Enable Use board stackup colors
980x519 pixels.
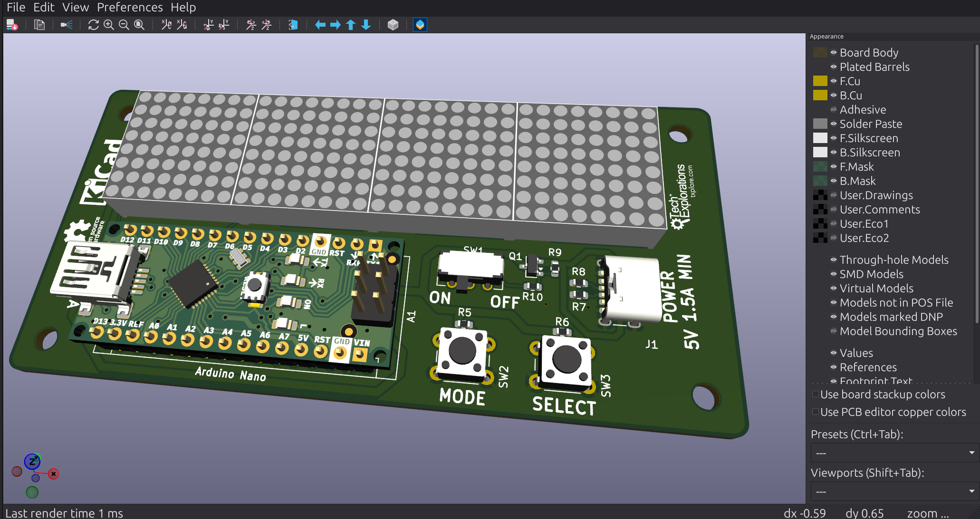click(x=816, y=394)
